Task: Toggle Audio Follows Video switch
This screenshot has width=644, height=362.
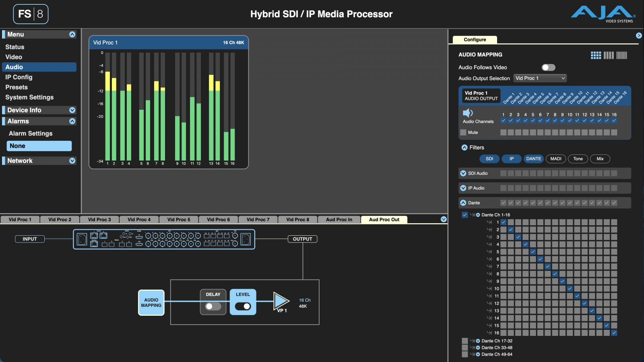Action: (548, 67)
